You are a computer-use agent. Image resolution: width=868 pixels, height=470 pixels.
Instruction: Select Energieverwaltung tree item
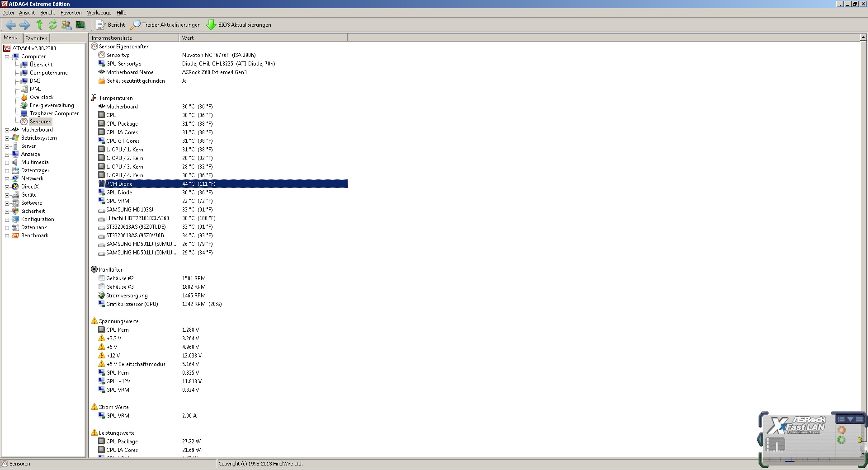(x=52, y=105)
